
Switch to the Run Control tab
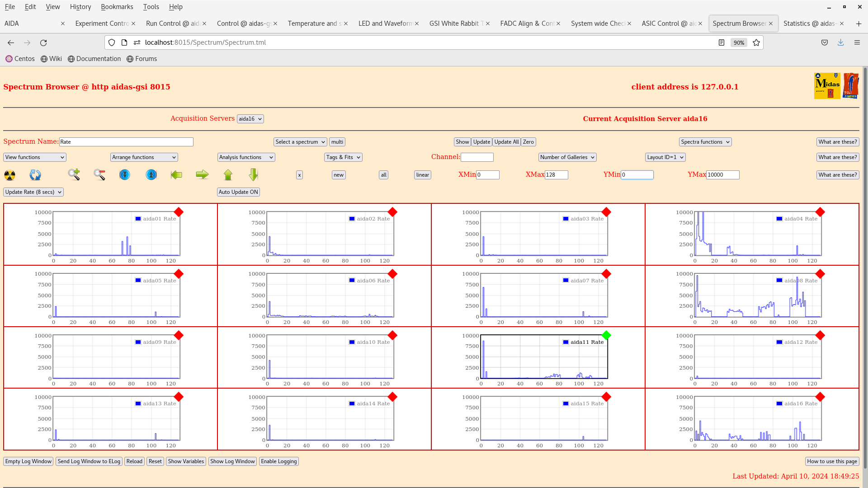coord(174,23)
